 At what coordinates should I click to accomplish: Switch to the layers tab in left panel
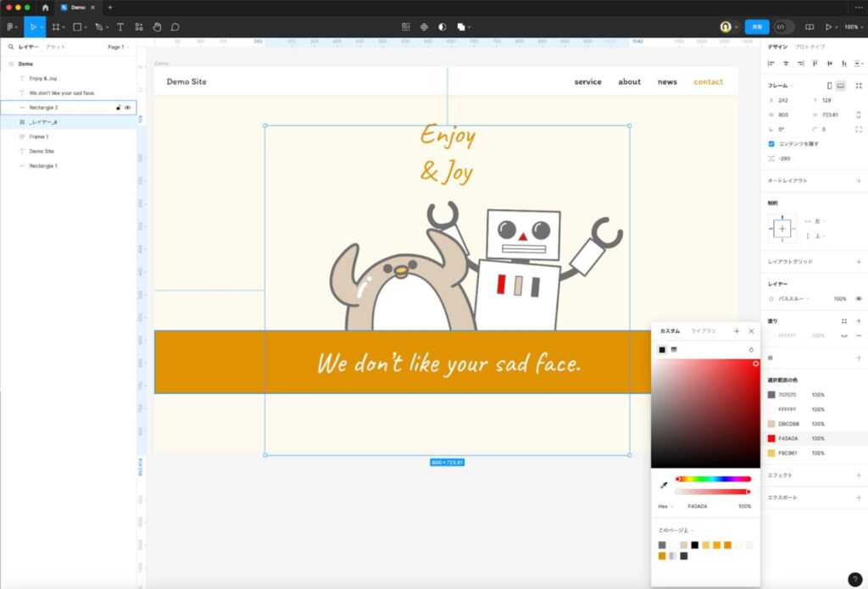28,47
